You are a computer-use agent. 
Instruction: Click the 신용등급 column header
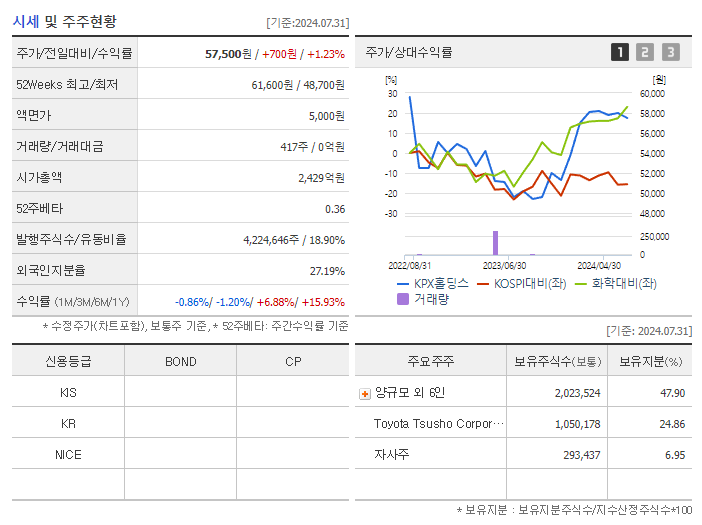coord(68,361)
